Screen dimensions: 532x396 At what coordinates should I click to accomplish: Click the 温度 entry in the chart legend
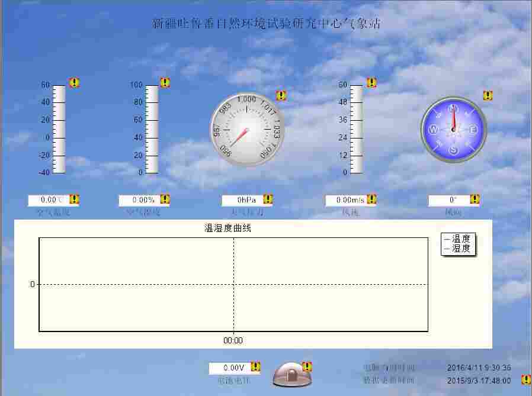[x=458, y=239]
